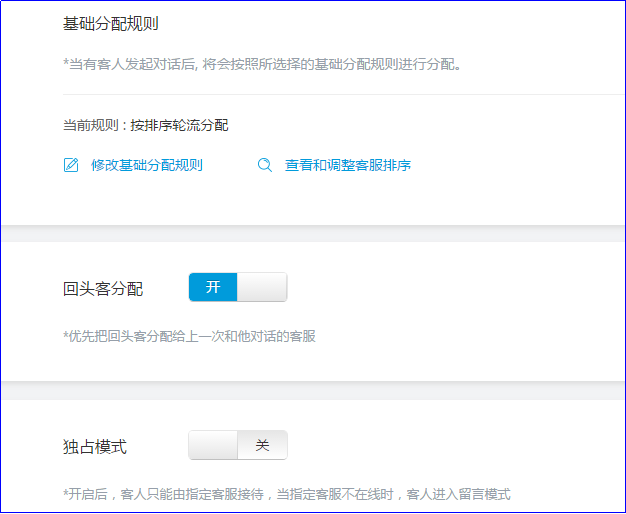Click the hint text starting with *开启后
626x514 pixels.
286,494
